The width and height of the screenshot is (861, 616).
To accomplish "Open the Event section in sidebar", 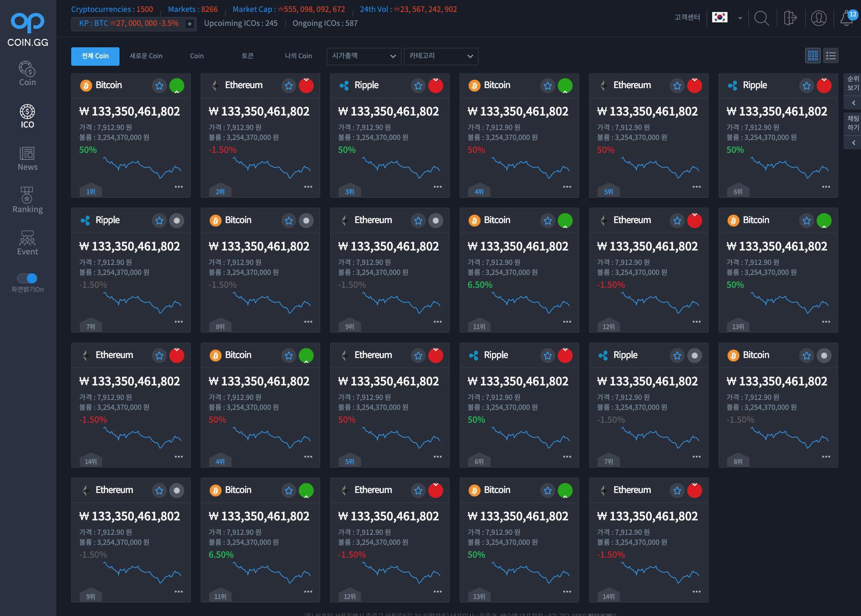I will pos(27,243).
